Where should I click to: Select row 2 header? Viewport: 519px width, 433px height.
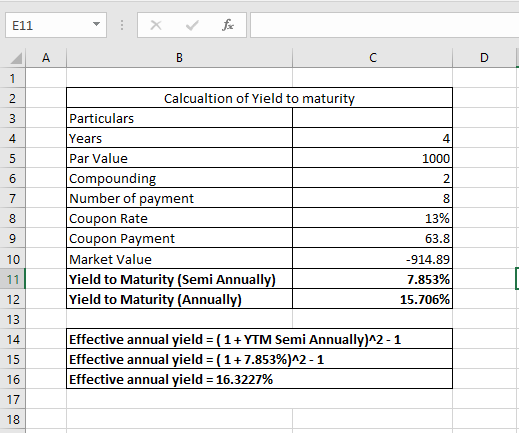pos(13,98)
